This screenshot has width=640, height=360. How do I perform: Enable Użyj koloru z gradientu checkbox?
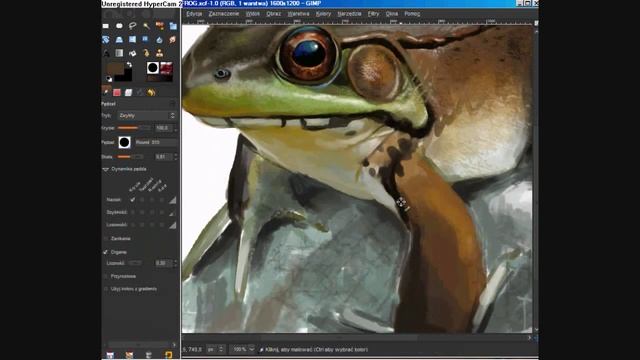pos(106,289)
